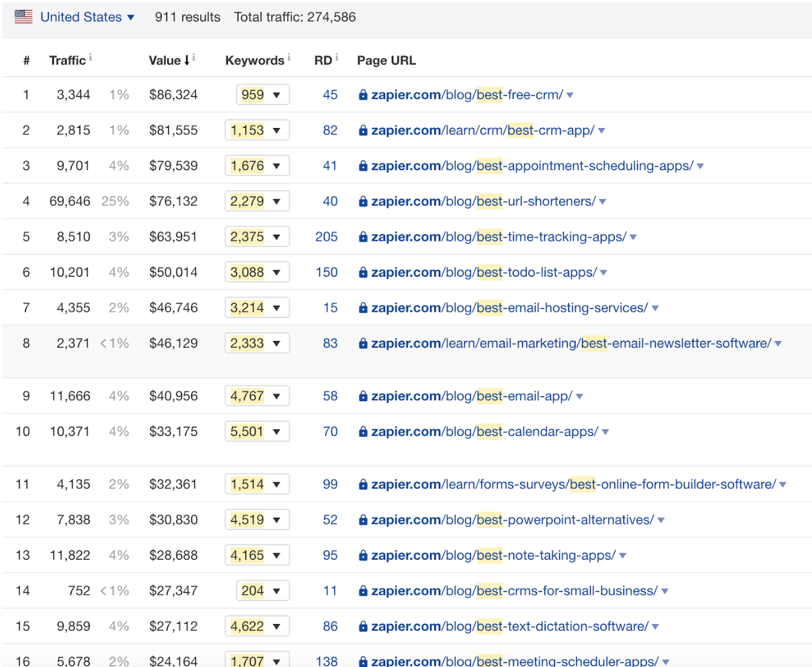
Task: Click info icon next to Traffic header
Action: (x=90, y=57)
